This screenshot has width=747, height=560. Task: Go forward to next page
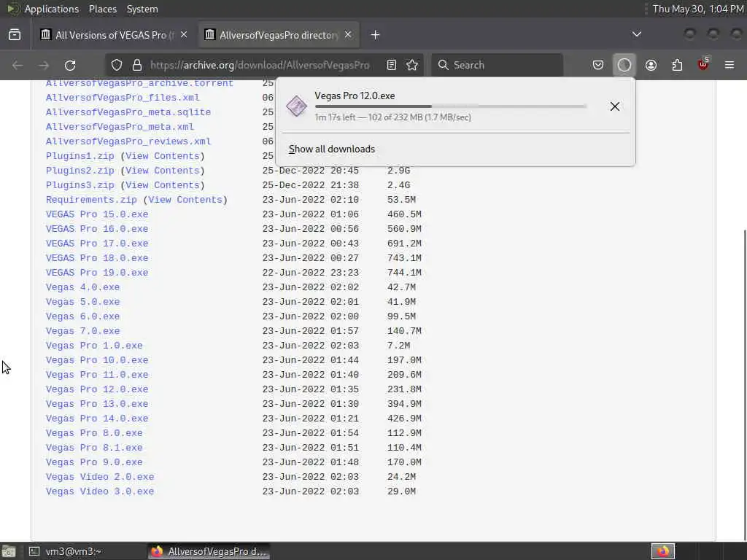[x=44, y=65]
